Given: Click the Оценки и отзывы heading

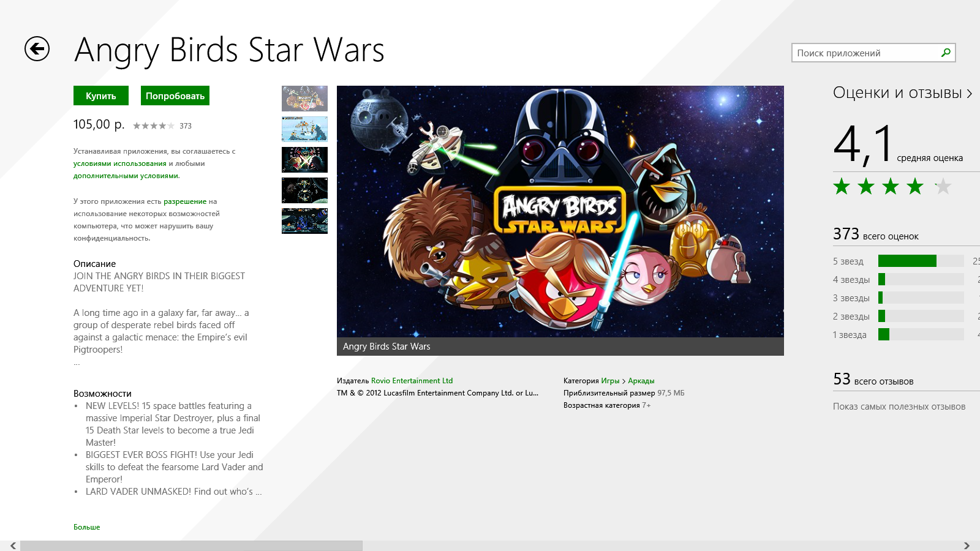Looking at the screenshot, I should click(x=897, y=93).
